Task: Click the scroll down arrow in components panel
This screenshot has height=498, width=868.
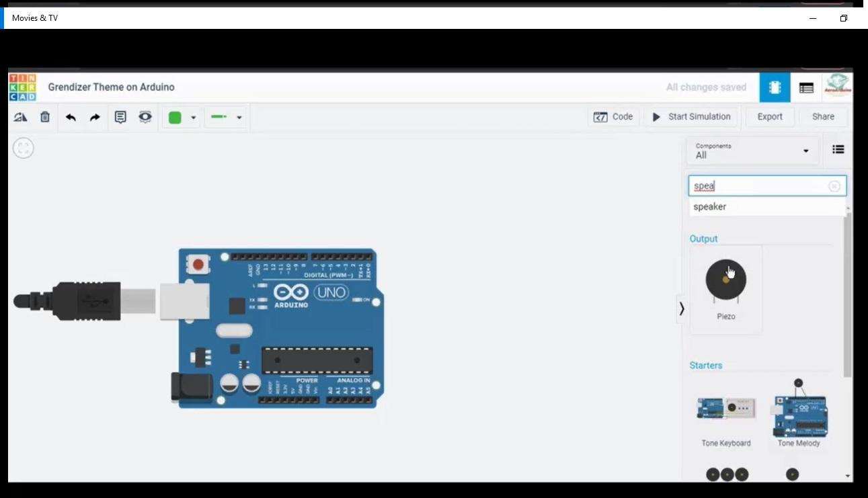Action: (x=848, y=476)
